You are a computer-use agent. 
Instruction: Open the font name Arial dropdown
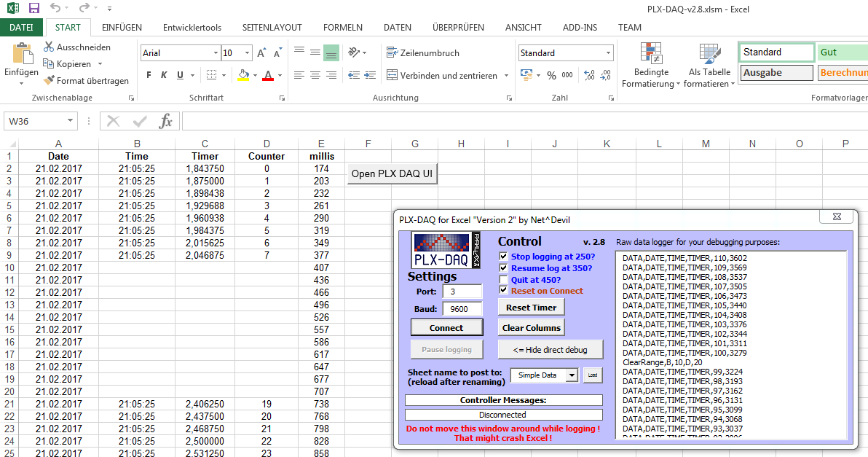click(x=216, y=53)
